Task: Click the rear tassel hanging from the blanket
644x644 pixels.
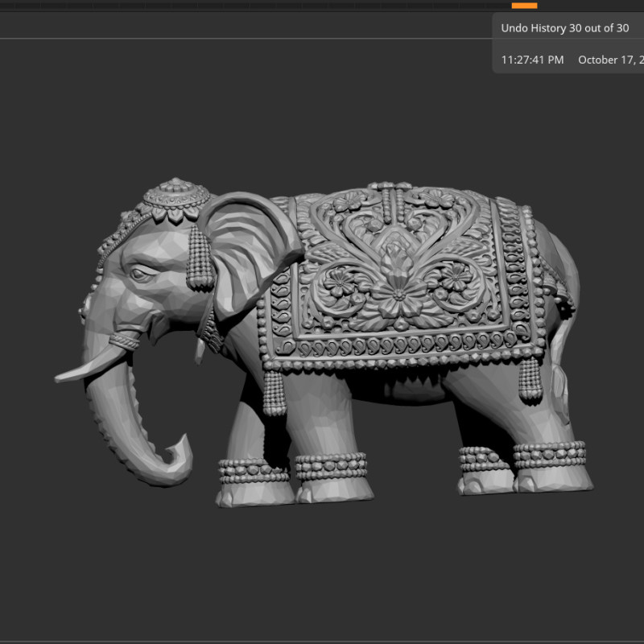Action: (x=530, y=378)
